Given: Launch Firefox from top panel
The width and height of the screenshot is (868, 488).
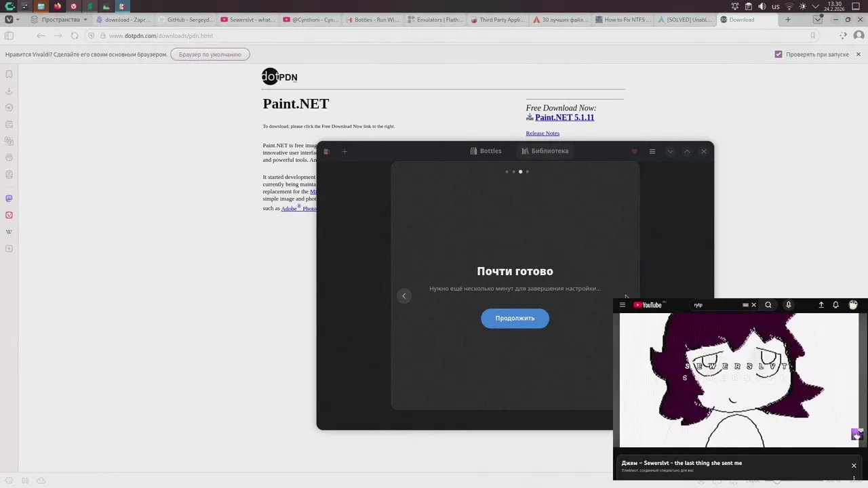Looking at the screenshot, I should coord(57,6).
